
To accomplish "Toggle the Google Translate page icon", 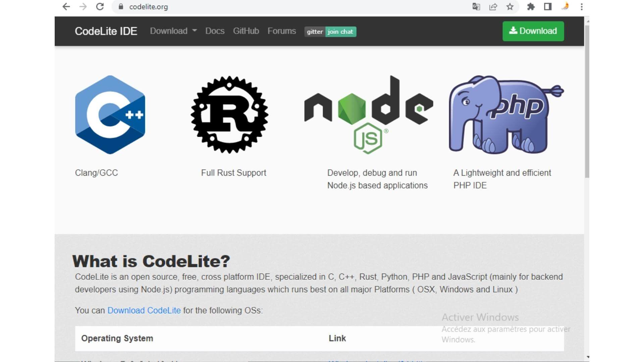I will (476, 7).
